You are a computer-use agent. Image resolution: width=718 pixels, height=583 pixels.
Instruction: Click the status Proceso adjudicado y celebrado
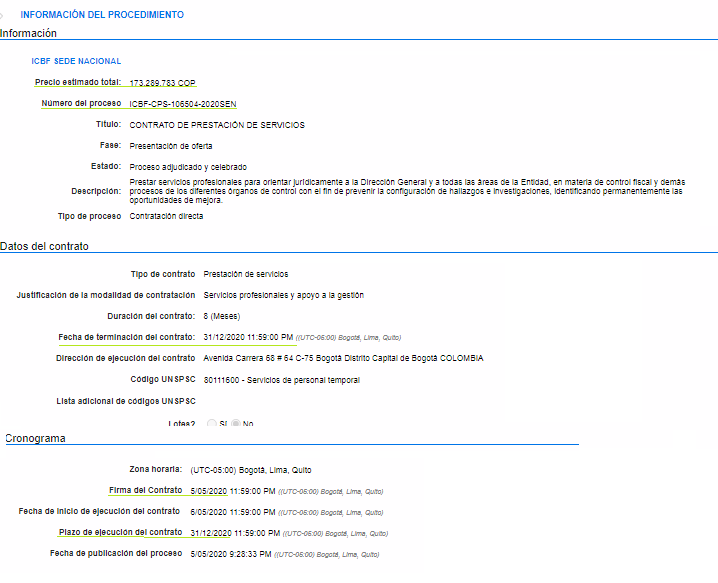(x=188, y=167)
